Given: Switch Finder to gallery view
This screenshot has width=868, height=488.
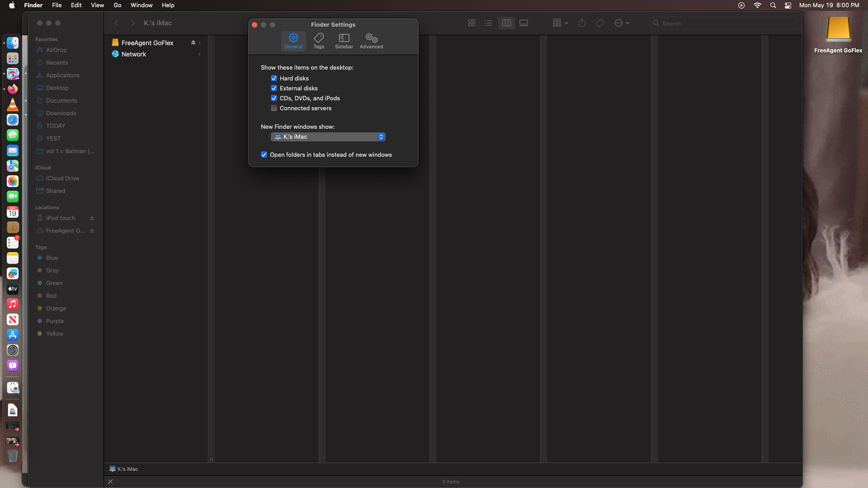Looking at the screenshot, I should click(524, 23).
